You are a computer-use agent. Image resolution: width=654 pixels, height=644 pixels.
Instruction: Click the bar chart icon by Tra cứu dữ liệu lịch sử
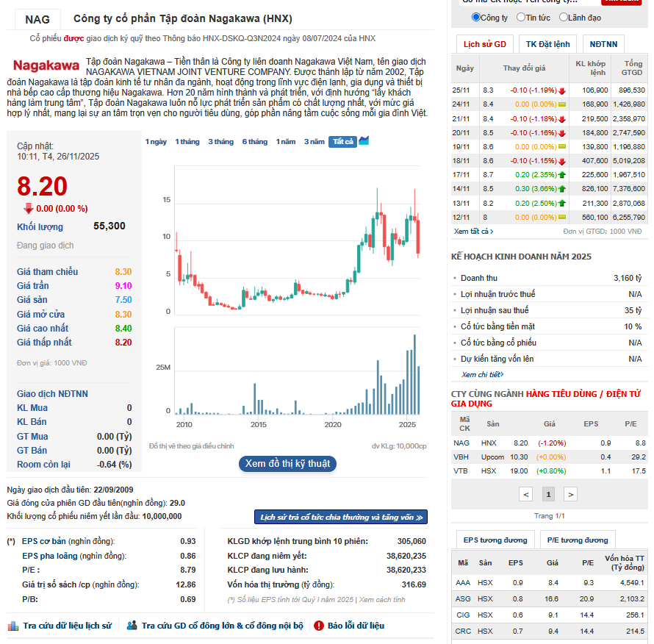pyautogui.click(x=13, y=626)
